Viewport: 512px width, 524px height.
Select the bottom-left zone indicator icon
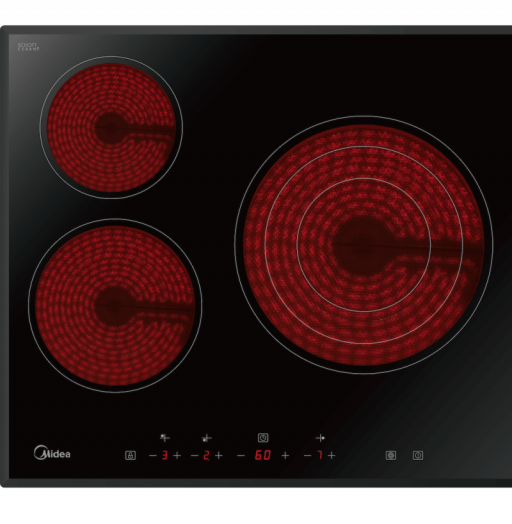click(207, 438)
